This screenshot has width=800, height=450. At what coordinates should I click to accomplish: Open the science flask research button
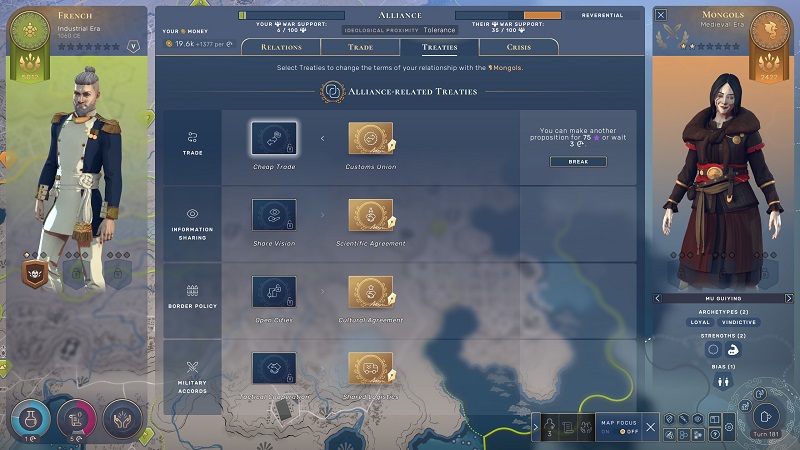pyautogui.click(x=31, y=419)
